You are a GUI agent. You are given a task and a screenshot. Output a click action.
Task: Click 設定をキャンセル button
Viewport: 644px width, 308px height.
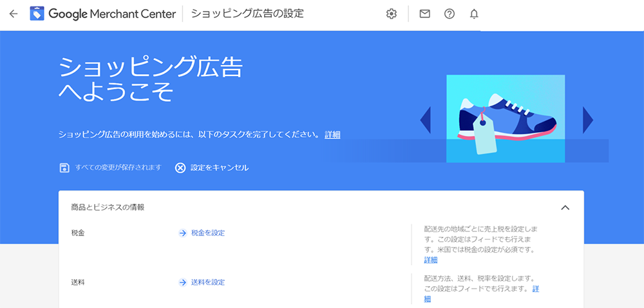pyautogui.click(x=212, y=168)
